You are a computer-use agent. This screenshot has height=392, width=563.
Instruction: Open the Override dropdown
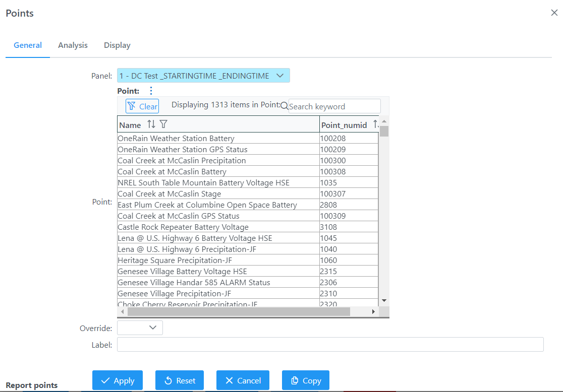[140, 328]
